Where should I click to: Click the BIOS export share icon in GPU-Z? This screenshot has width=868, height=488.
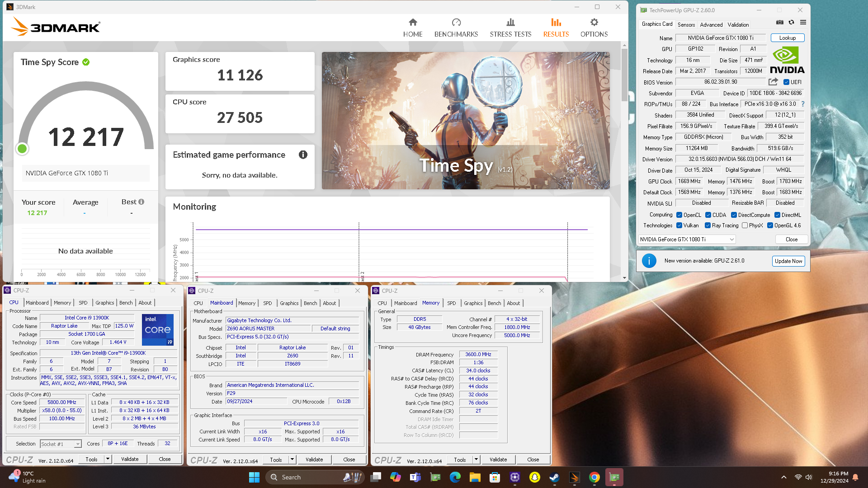click(x=773, y=82)
